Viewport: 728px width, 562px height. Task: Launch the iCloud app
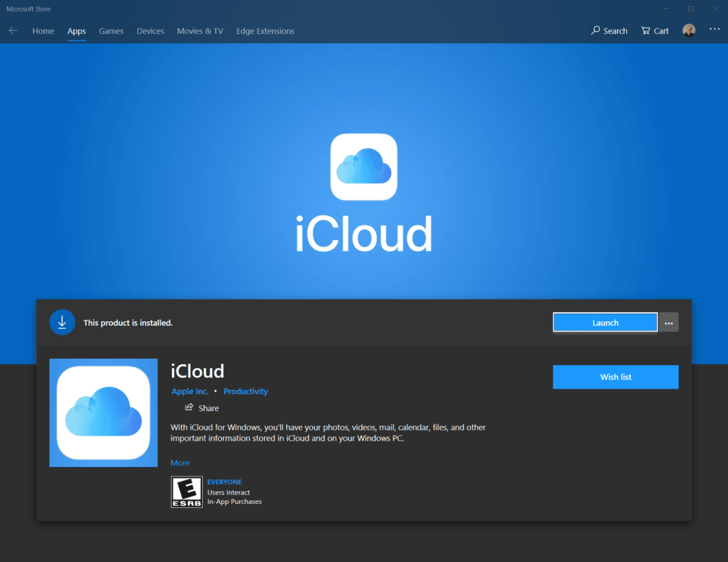604,322
